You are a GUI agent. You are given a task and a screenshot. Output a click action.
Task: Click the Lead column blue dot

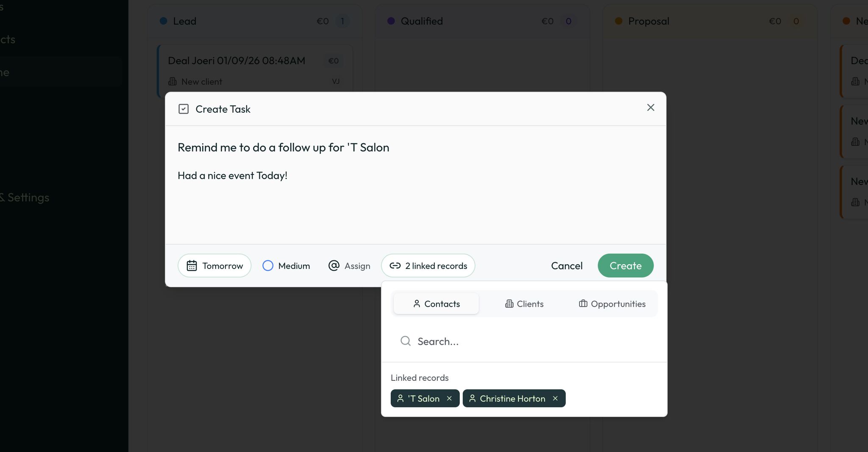(163, 21)
